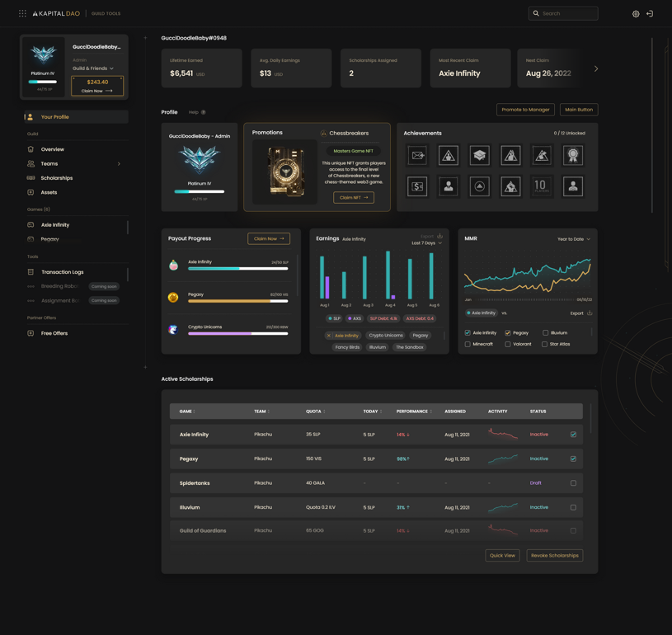Viewport: 672px width, 635px height.
Task: Enable the Minecraft checkbox in MMR
Action: (x=468, y=344)
